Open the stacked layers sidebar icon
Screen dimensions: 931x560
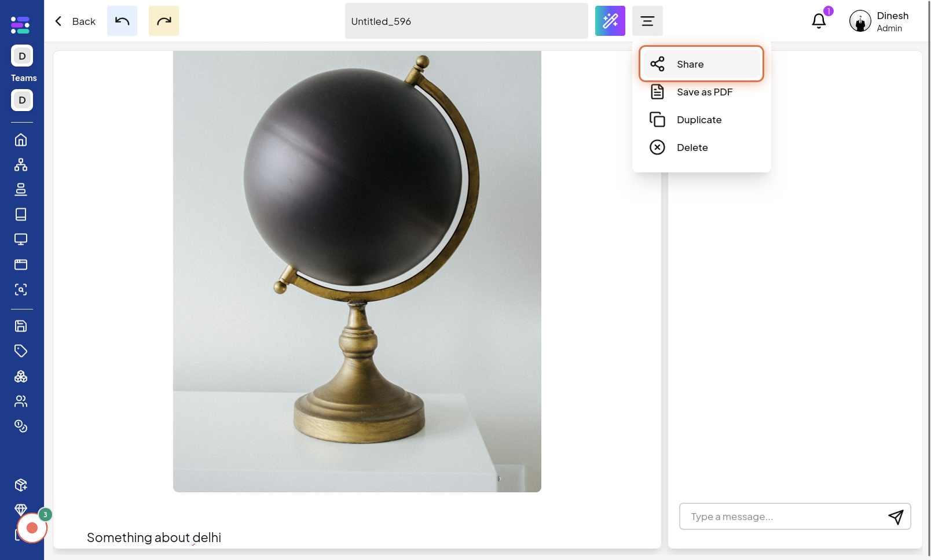tap(21, 189)
